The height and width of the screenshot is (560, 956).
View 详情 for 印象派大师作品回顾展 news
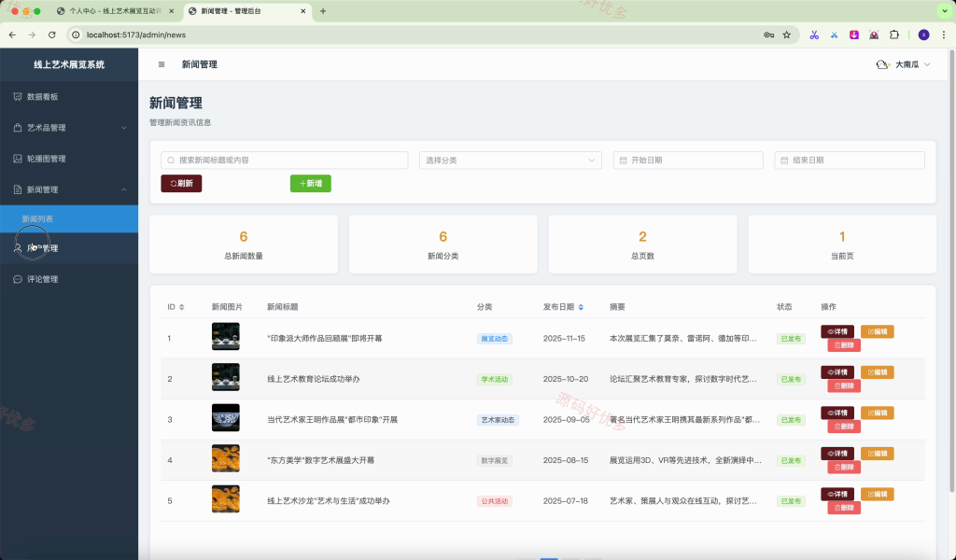(837, 331)
